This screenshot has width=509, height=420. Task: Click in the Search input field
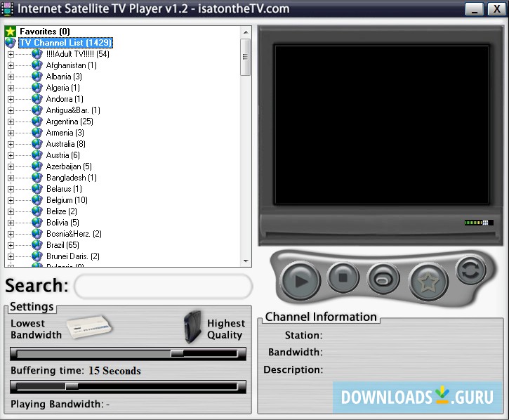click(164, 286)
